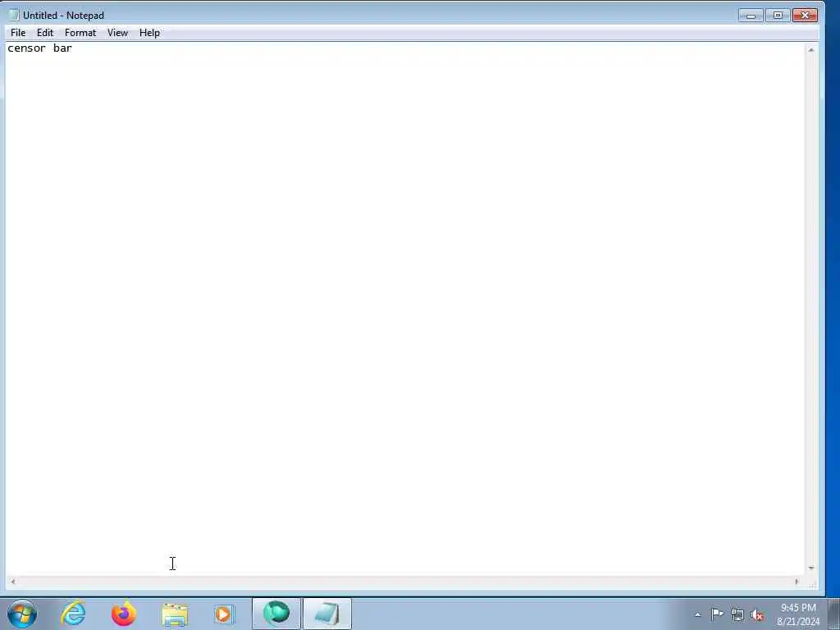Place cursor in the text 'censor bar'
840x630 pixels.
[x=39, y=48]
